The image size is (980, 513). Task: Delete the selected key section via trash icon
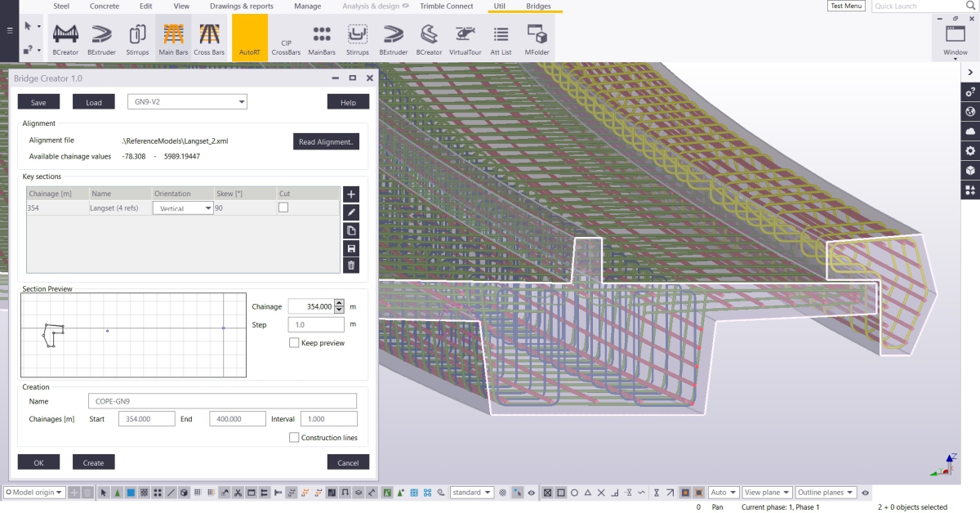[351, 264]
